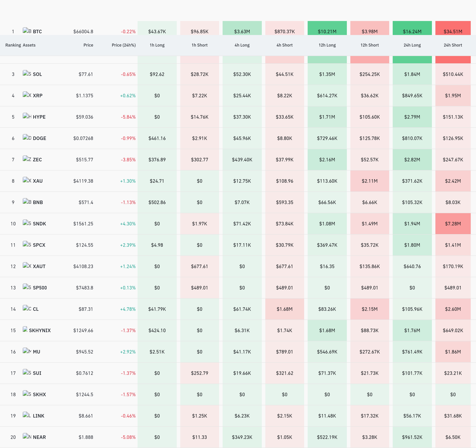Select the SP500 price $7483.8 cell

pyautogui.click(x=85, y=288)
